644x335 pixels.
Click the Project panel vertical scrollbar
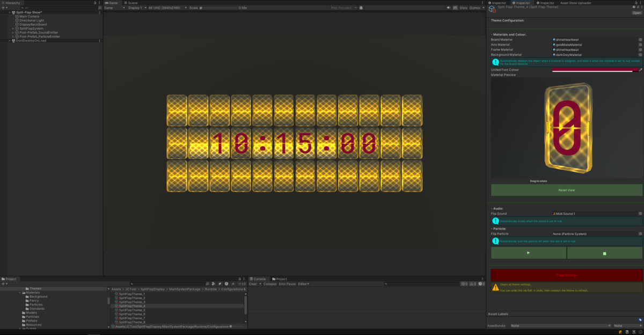pos(246,306)
